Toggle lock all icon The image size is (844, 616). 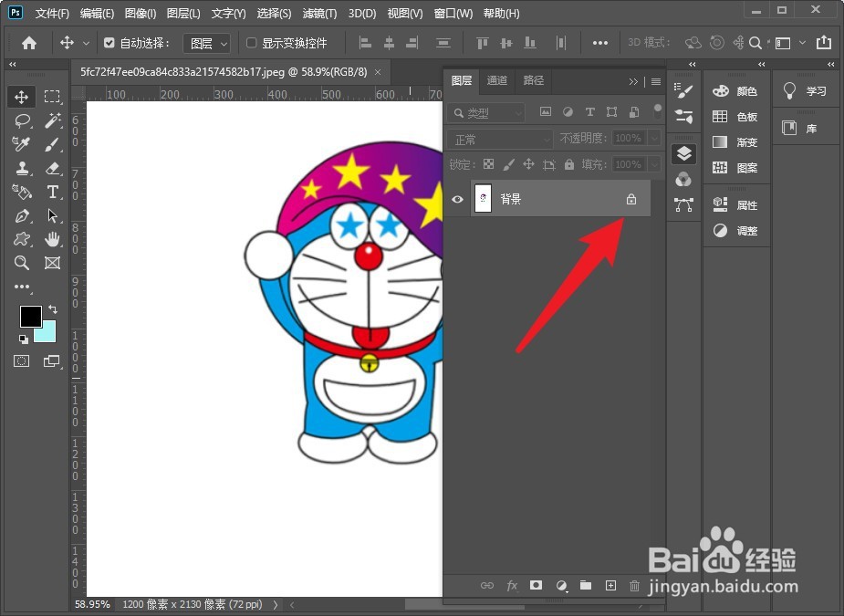point(569,164)
